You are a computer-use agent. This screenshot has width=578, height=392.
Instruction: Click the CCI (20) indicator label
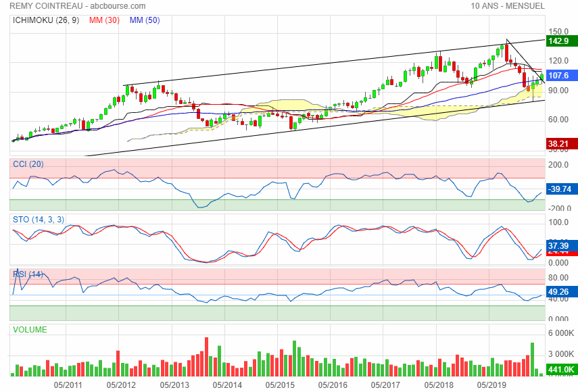[x=28, y=164]
